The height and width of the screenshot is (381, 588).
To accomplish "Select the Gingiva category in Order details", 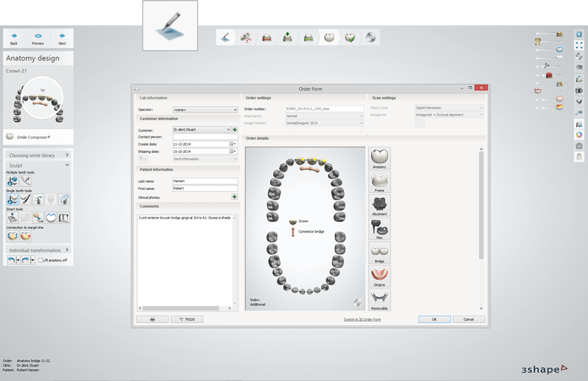I will coord(379,276).
